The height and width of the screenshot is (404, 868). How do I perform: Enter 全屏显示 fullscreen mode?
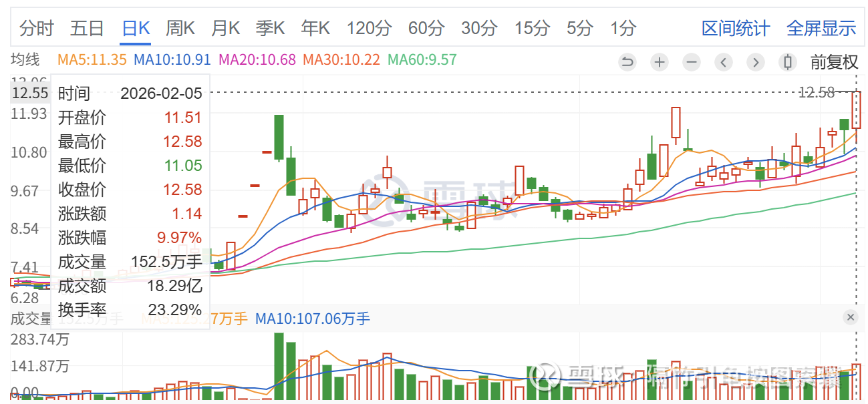(x=821, y=28)
